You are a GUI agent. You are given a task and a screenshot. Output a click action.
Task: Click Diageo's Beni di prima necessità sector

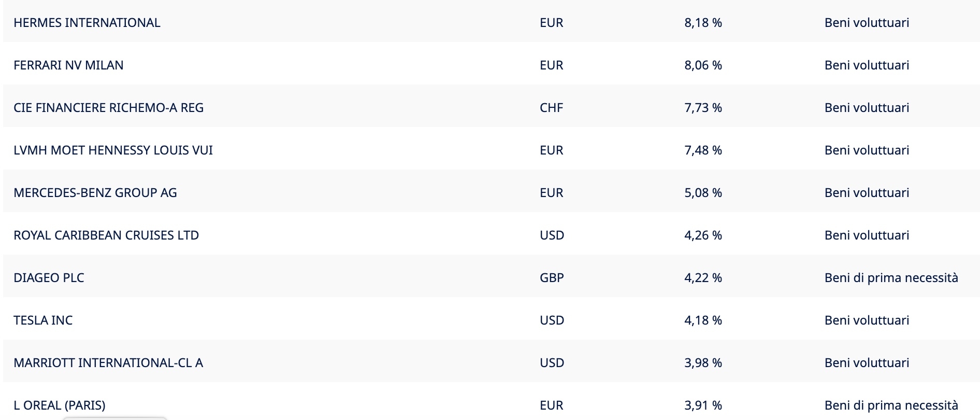[891, 278]
